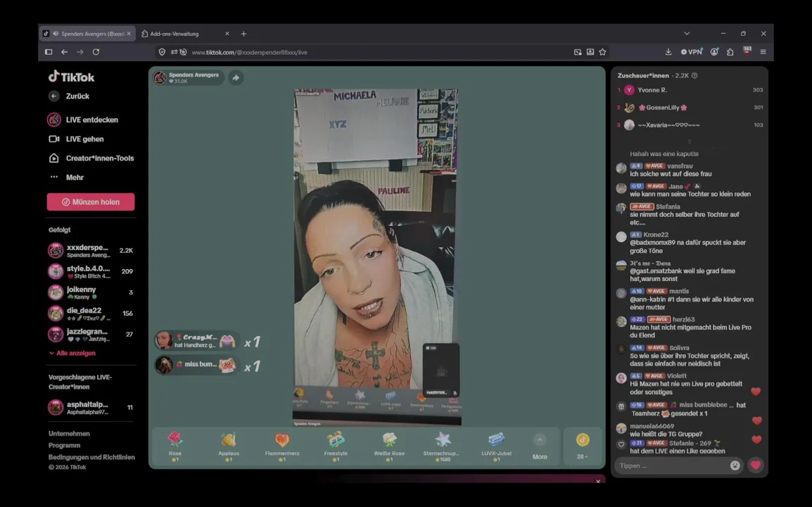The width and height of the screenshot is (812, 507).
Task: Open followed channel xxxderspe...
Action: click(x=91, y=251)
